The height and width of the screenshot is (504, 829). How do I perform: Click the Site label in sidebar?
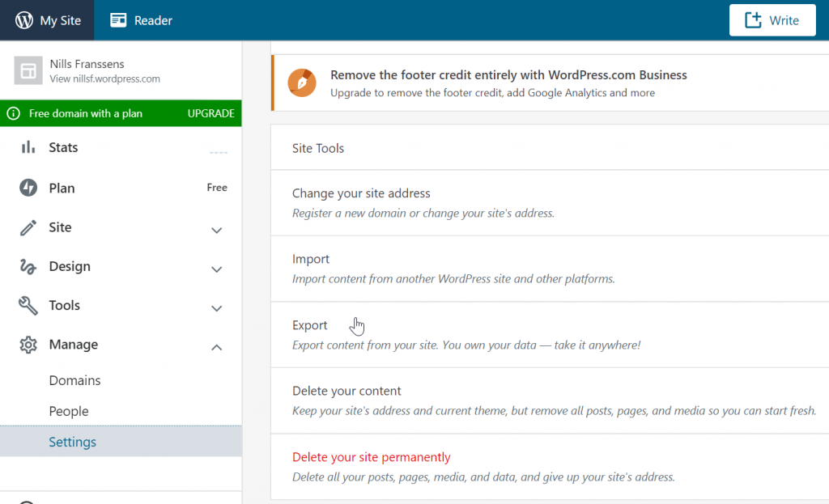pos(60,227)
